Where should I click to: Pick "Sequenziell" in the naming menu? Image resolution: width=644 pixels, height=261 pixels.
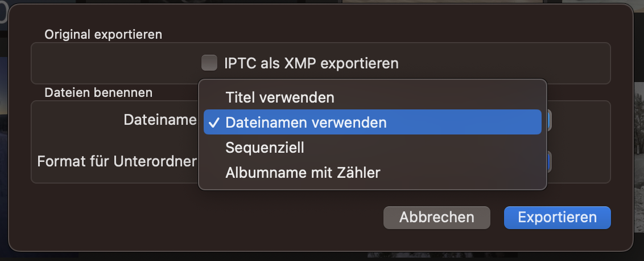265,148
